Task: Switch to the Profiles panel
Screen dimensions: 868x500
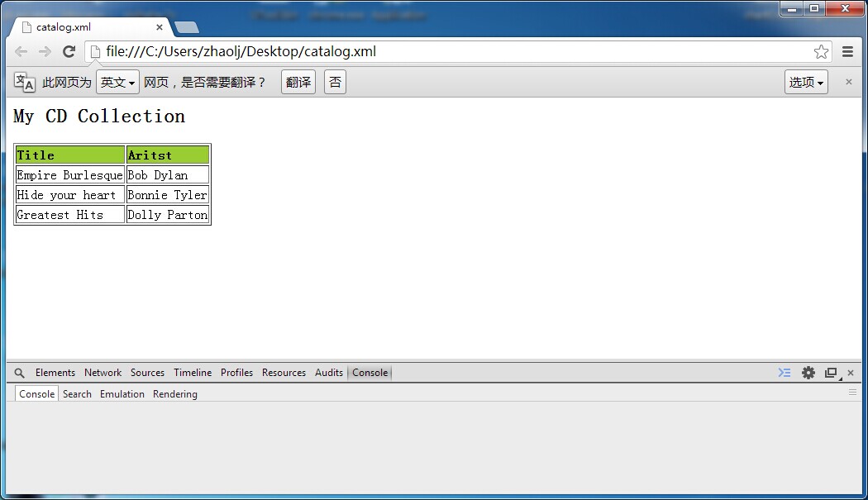Action: pos(237,373)
